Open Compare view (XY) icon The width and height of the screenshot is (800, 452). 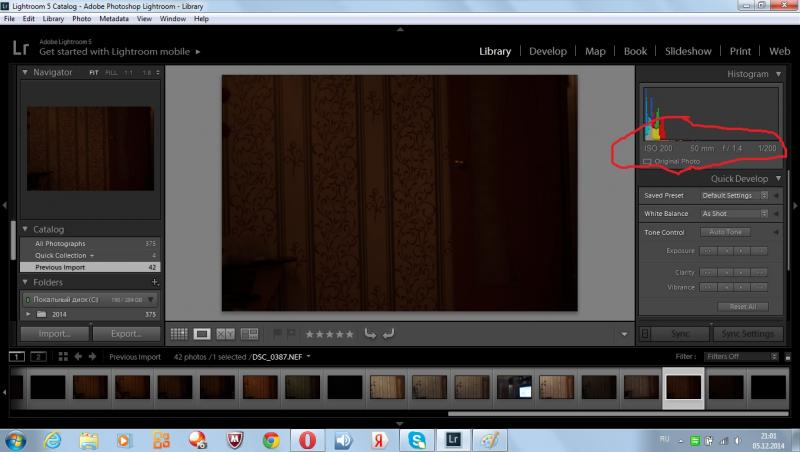tap(226, 334)
